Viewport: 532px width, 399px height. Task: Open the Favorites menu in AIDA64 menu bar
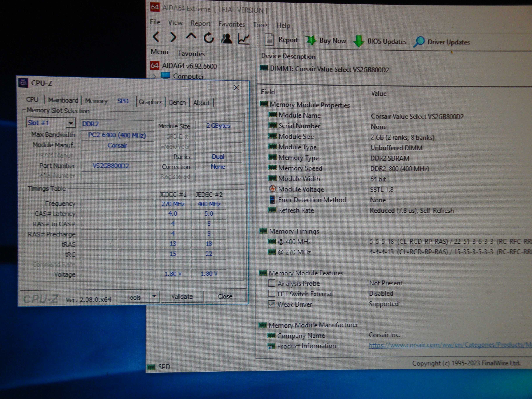(231, 24)
